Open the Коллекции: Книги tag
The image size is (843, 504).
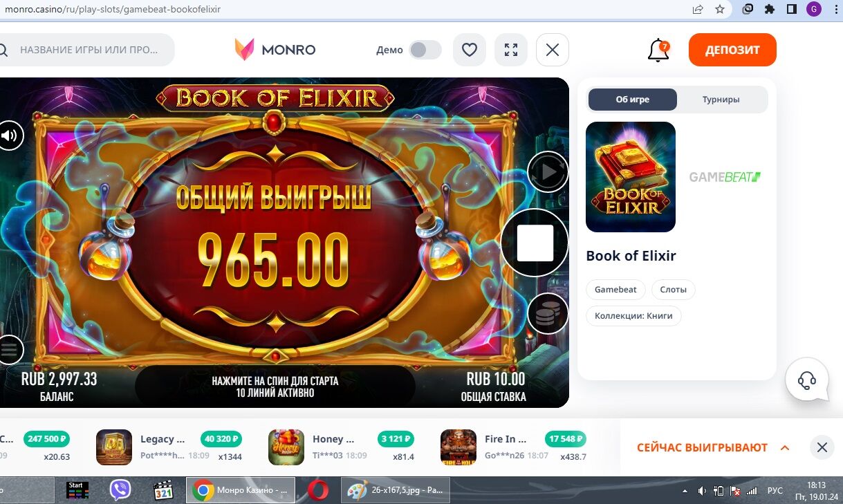point(633,316)
